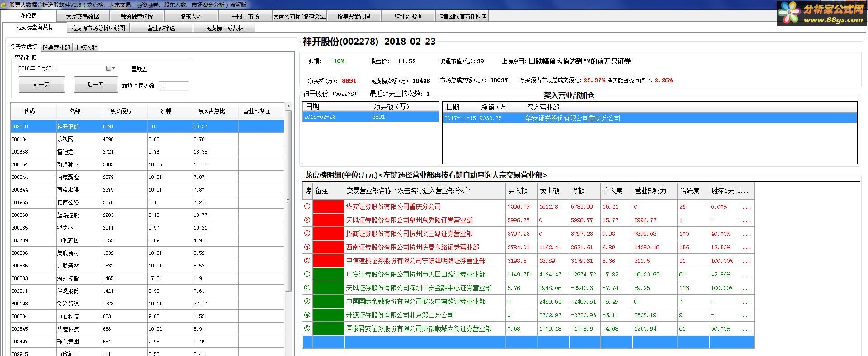Select the 神开股份 row in stock list
This screenshot has height=356, width=868.
(x=147, y=126)
